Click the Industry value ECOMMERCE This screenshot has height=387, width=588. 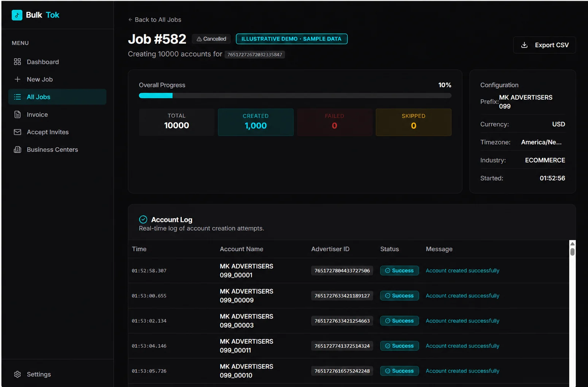click(x=545, y=160)
